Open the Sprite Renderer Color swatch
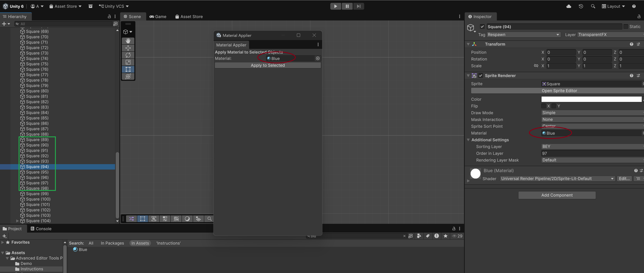The height and width of the screenshot is (273, 644). tap(591, 99)
